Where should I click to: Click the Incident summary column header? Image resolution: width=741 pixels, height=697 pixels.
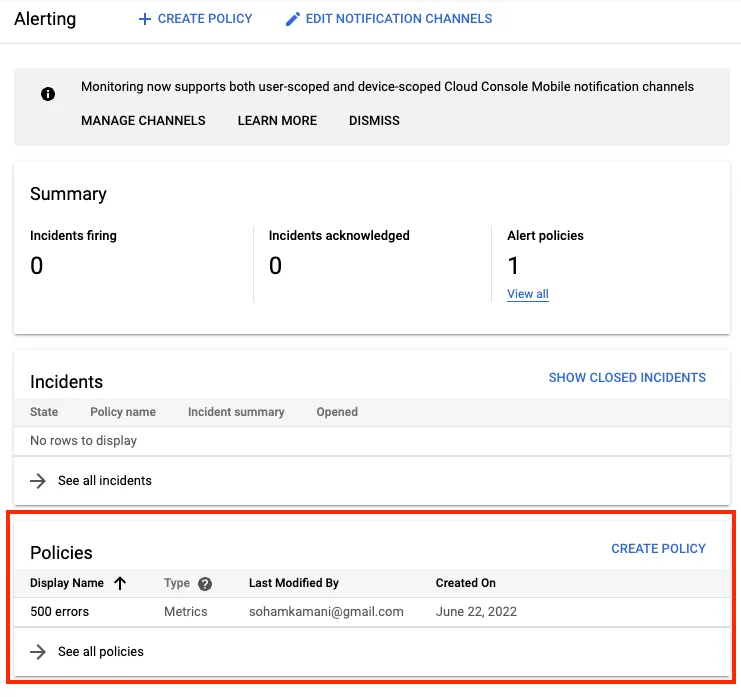236,412
